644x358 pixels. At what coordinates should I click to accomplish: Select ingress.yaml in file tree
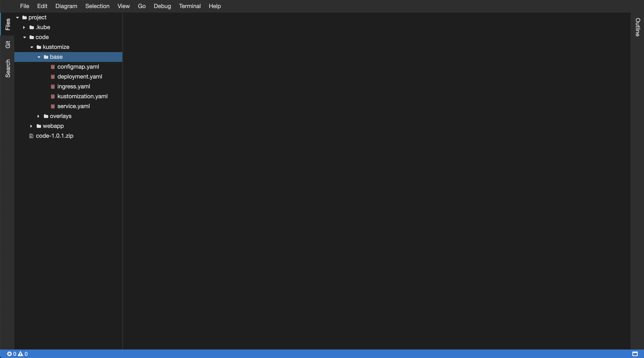(73, 86)
